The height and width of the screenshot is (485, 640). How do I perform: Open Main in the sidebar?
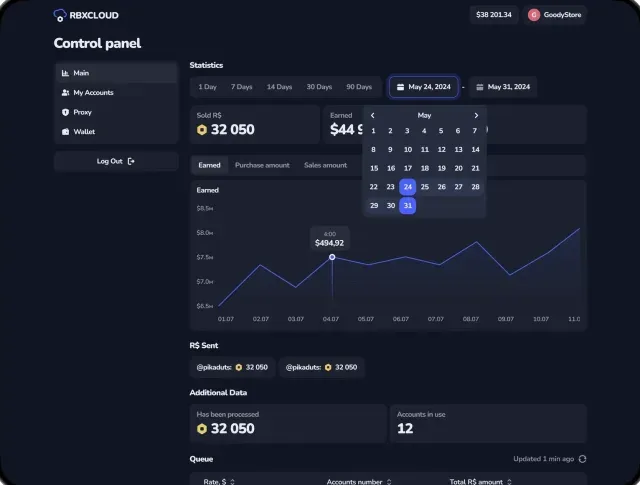coord(116,73)
